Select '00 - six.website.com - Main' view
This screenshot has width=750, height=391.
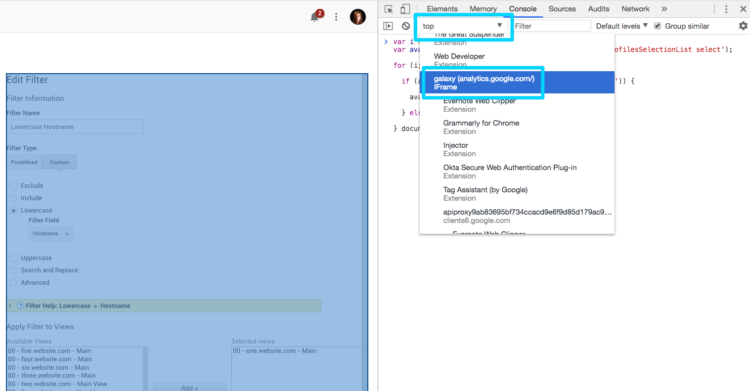point(48,368)
